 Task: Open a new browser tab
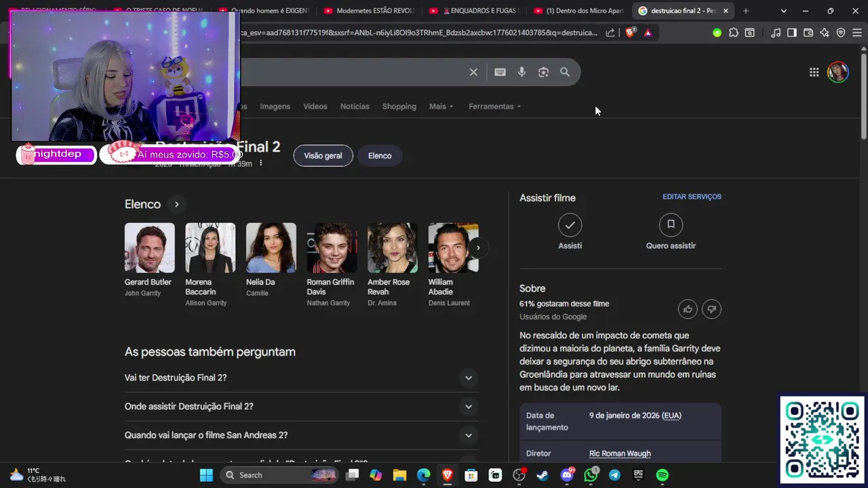click(746, 11)
